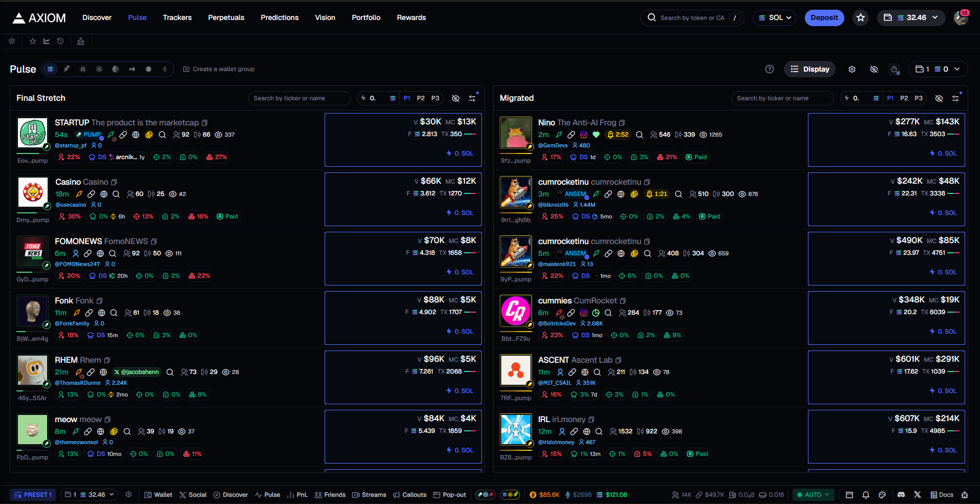Viewport: 980px width, 504px height.
Task: Open the Instagram icon on the Nino row
Action: 584,135
